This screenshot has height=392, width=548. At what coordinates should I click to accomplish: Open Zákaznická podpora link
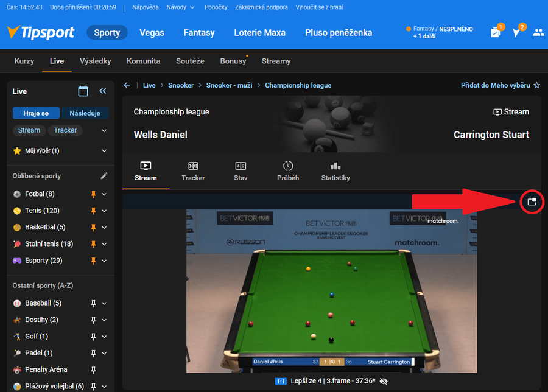pyautogui.click(x=261, y=7)
